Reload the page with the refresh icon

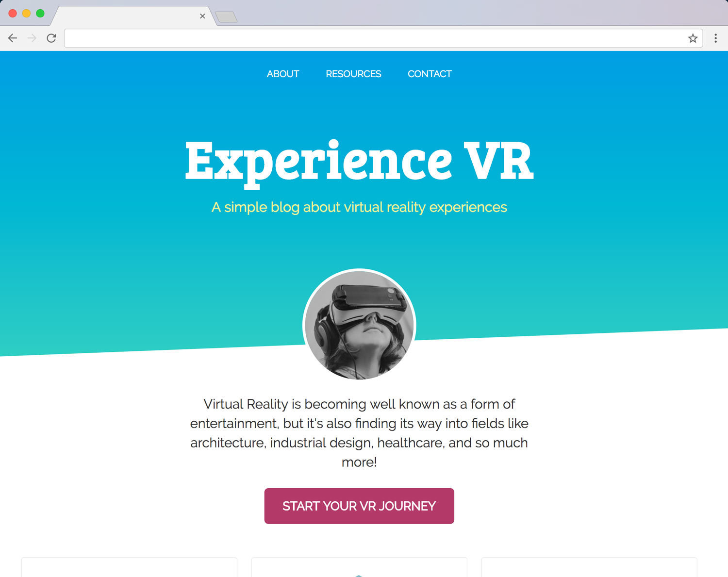pyautogui.click(x=51, y=38)
